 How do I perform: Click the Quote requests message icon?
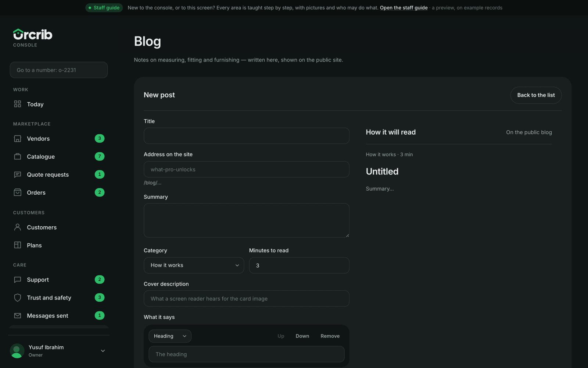click(17, 174)
